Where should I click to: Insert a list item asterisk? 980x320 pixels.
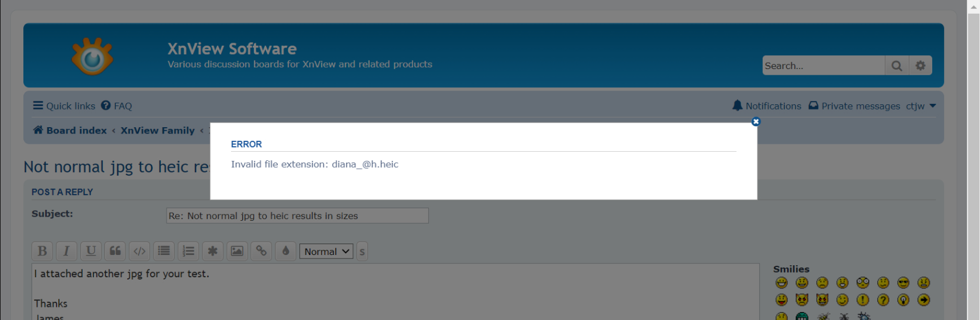click(x=213, y=251)
